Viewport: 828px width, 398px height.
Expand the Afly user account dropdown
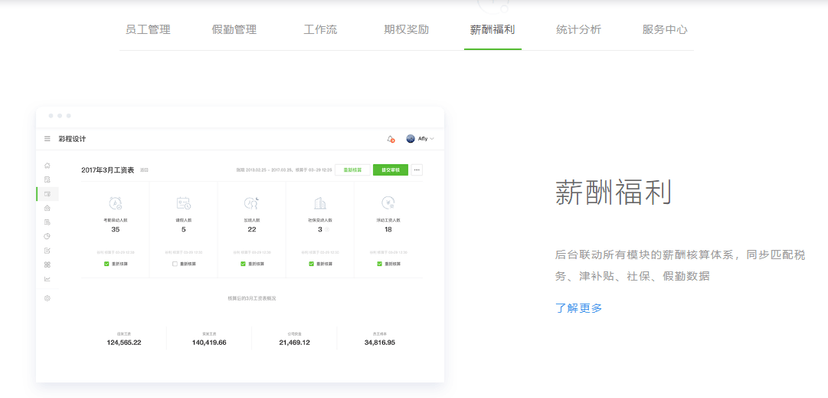pos(420,139)
